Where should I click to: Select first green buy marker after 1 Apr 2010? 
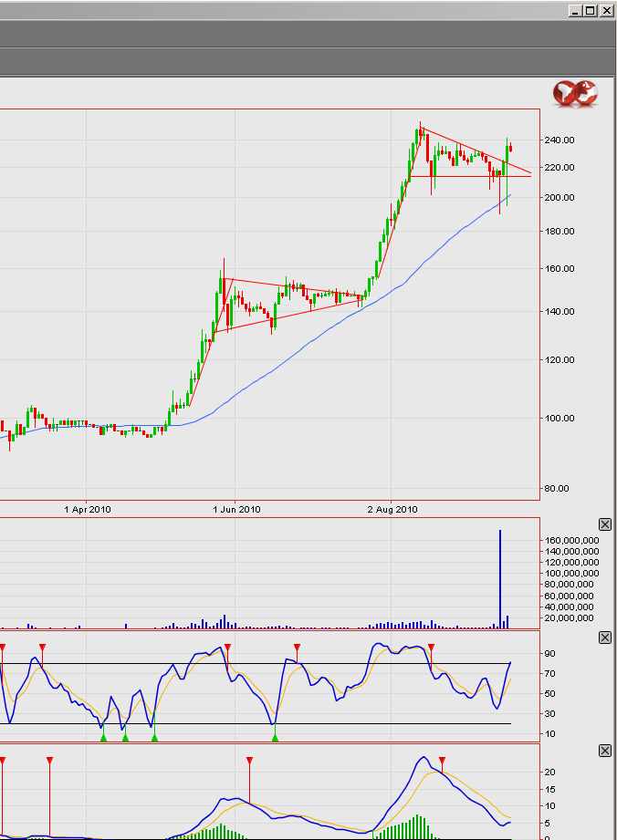[x=104, y=738]
